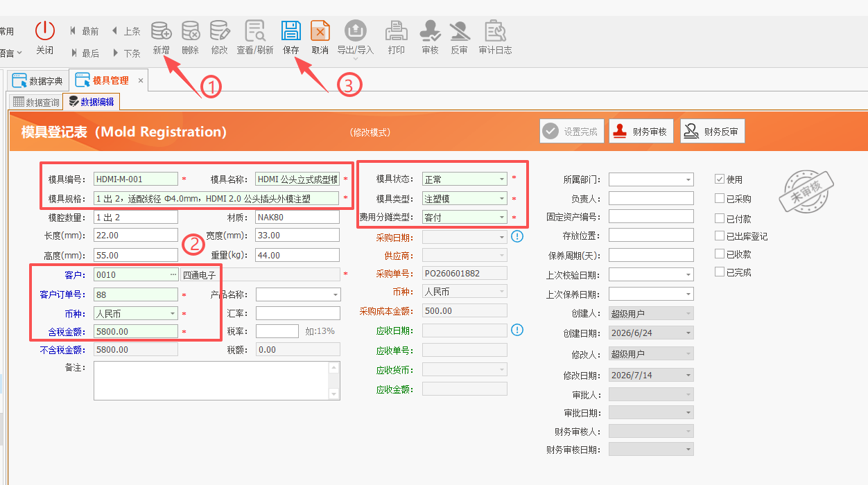
Task: Click info icon beside 采购日期
Action: pos(517,236)
